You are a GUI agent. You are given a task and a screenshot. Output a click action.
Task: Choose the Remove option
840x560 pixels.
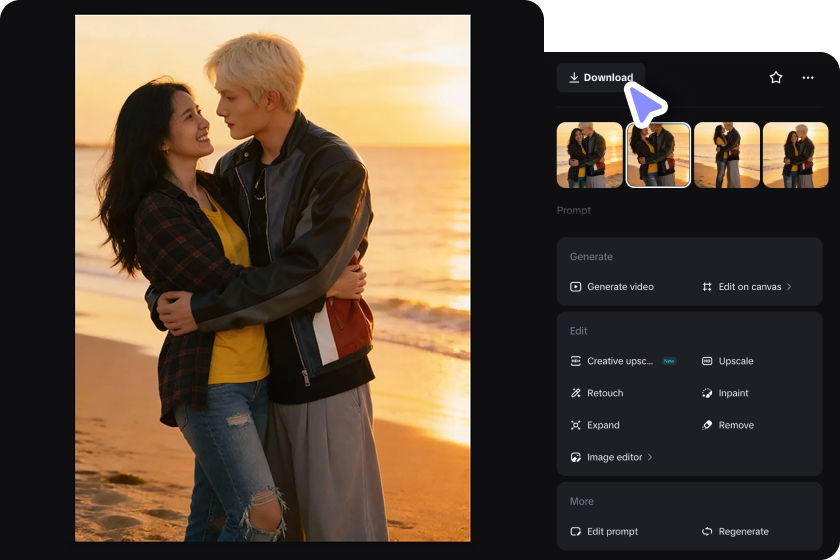(736, 425)
